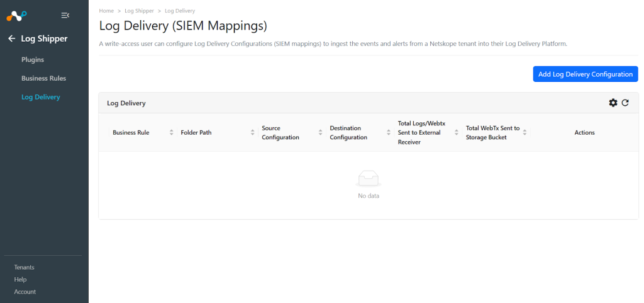Sort by Total Logs/Webtx Sent column arrows

457,132
